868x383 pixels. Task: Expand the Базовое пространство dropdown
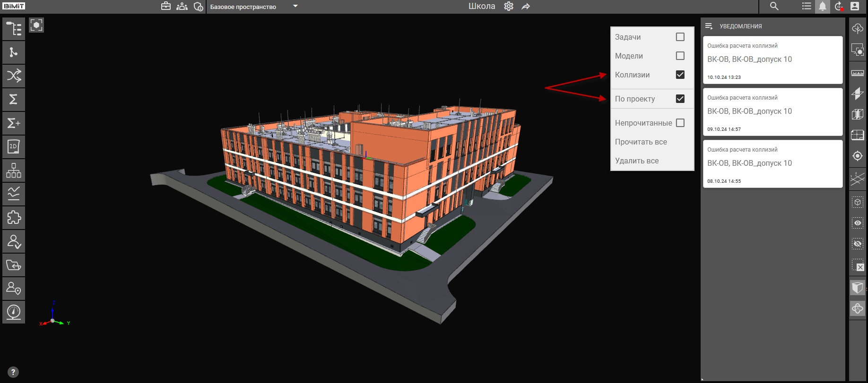click(x=295, y=6)
